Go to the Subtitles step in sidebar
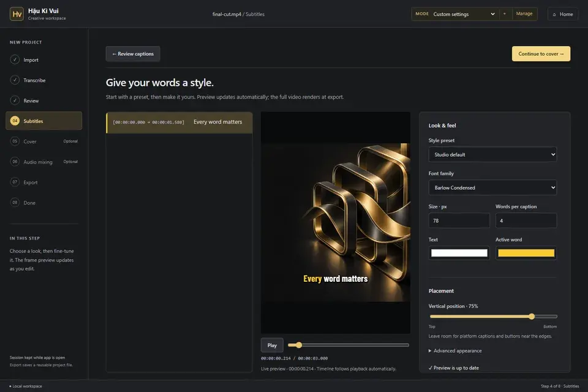Screen dimensions: 588x392 click(44, 121)
